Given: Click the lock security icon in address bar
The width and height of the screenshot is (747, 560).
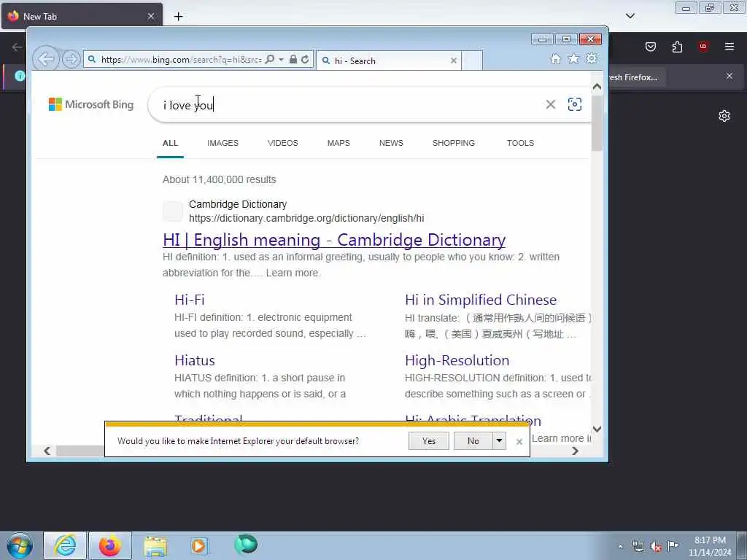Looking at the screenshot, I should pos(293,60).
